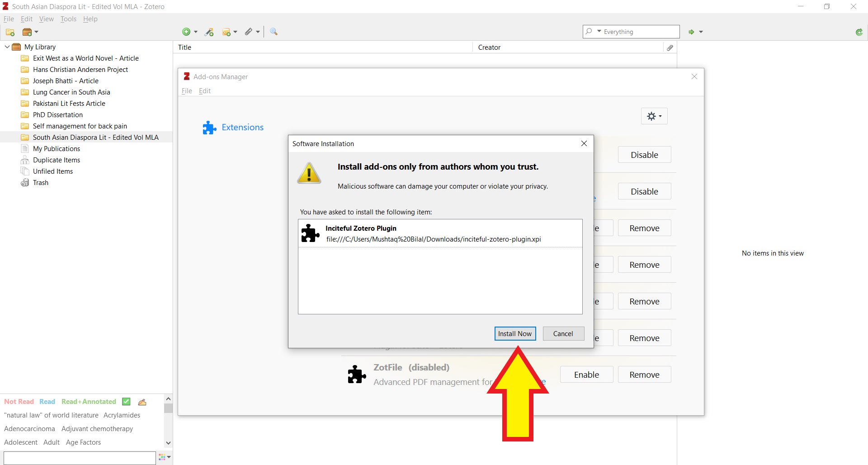Click the writing hand emoji tag
868x465 pixels.
click(x=142, y=402)
